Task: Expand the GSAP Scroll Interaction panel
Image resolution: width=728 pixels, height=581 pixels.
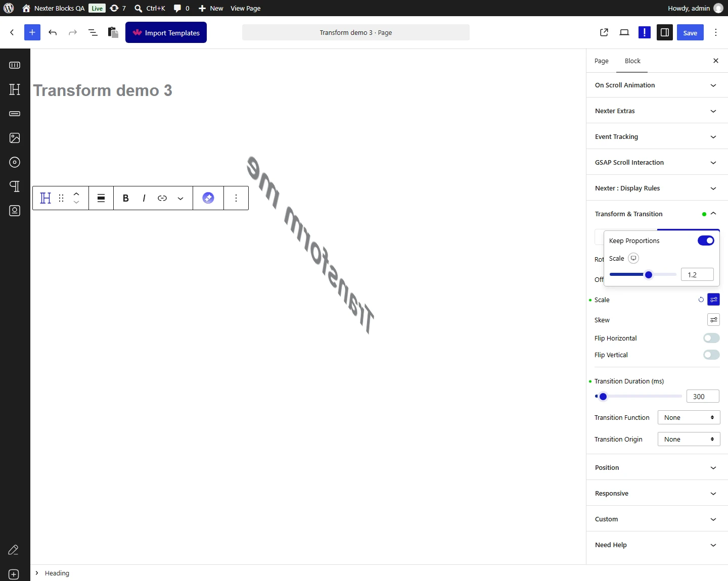Action: (657, 163)
